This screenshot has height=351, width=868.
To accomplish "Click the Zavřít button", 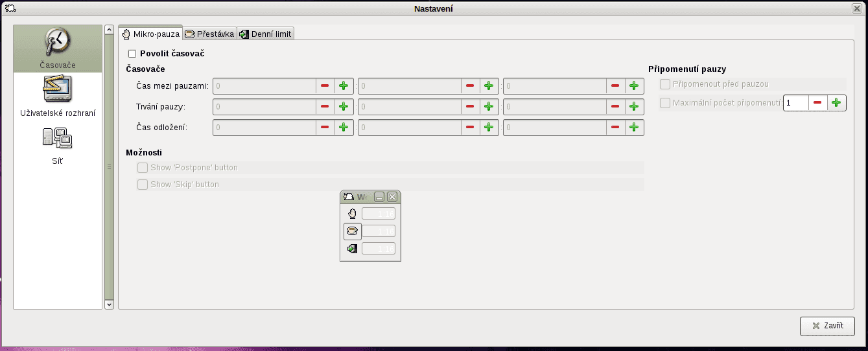I will pos(828,326).
